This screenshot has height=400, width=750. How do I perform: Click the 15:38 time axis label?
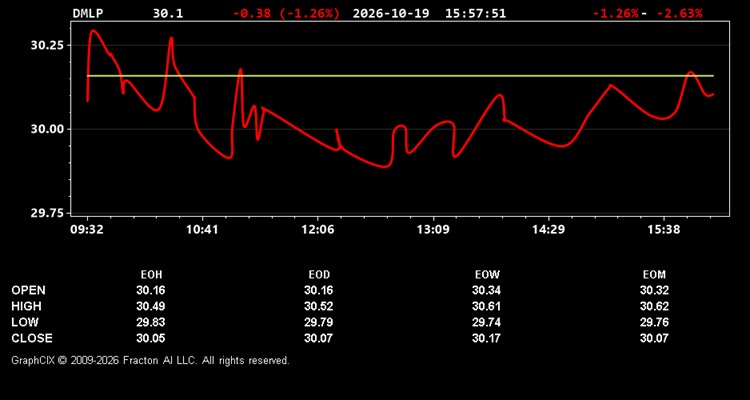tap(664, 230)
